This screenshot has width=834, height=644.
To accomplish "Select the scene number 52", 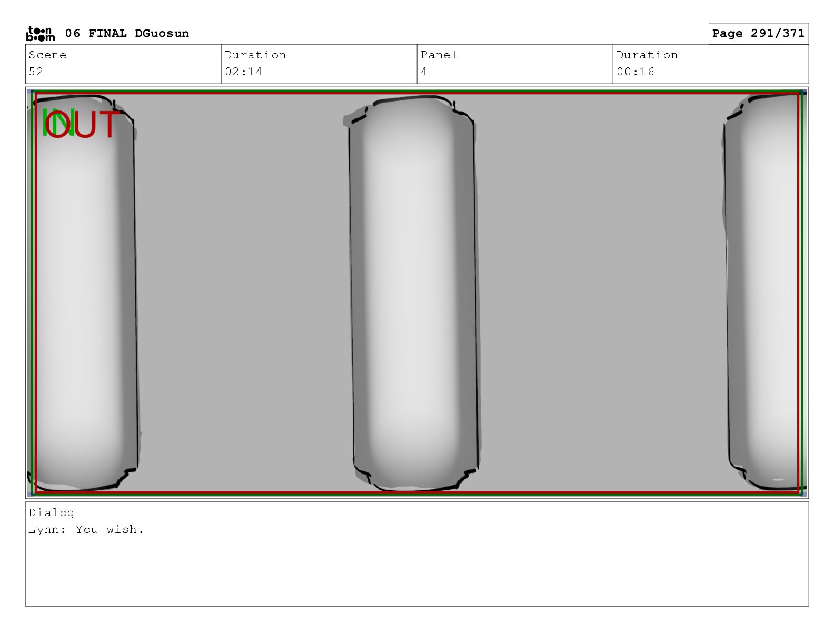I will 36,72.
